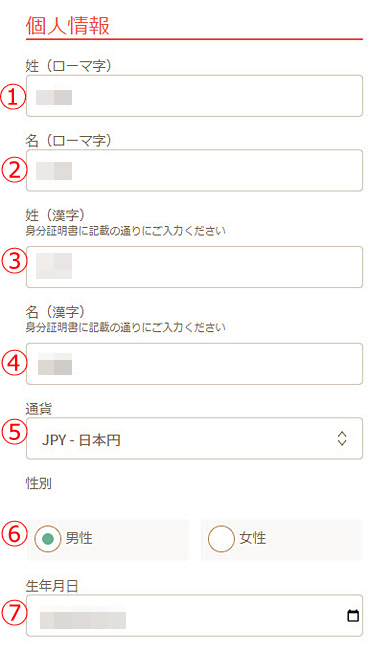Viewport: 391px width, 650px height.
Task: Click the circled number 4 marker
Action: pyautogui.click(x=14, y=363)
